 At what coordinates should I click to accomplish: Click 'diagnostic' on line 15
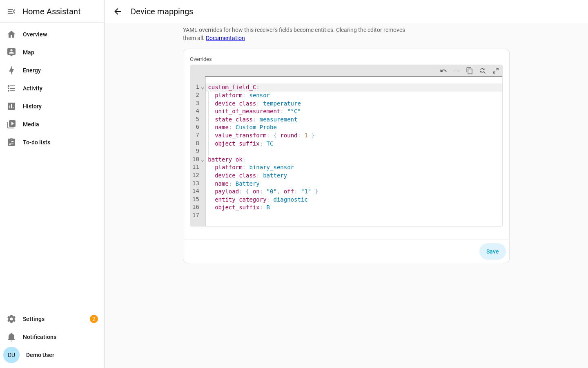click(x=290, y=200)
